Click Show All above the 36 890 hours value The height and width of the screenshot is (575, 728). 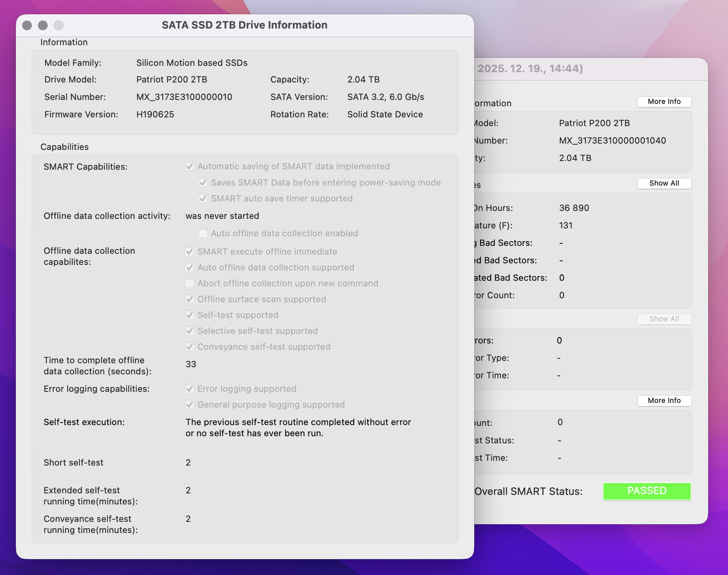click(664, 183)
